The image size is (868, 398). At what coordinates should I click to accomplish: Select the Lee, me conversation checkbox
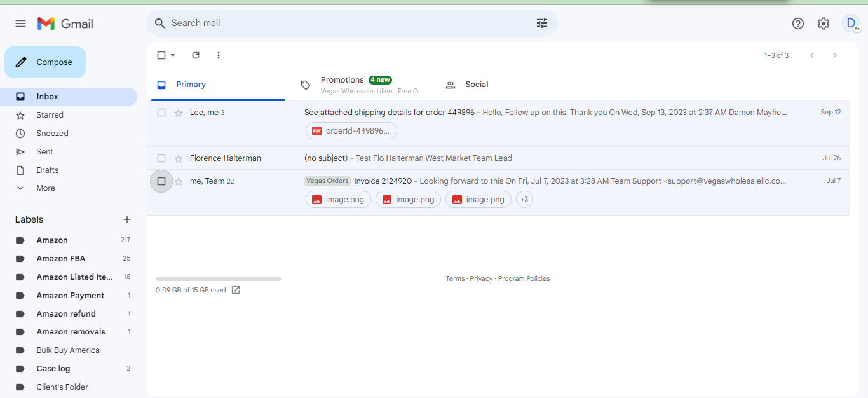point(161,113)
